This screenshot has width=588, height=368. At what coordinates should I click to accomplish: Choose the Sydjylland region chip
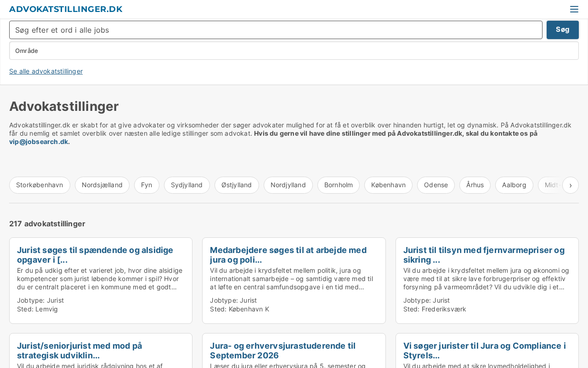coord(187,185)
